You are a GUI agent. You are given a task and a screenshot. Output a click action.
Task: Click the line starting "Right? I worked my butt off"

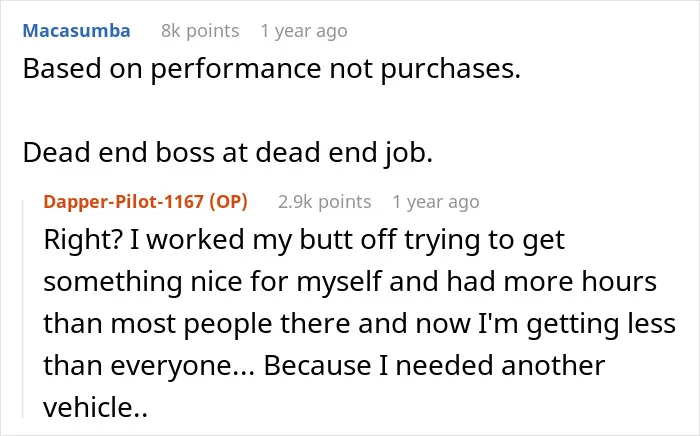tap(304, 240)
